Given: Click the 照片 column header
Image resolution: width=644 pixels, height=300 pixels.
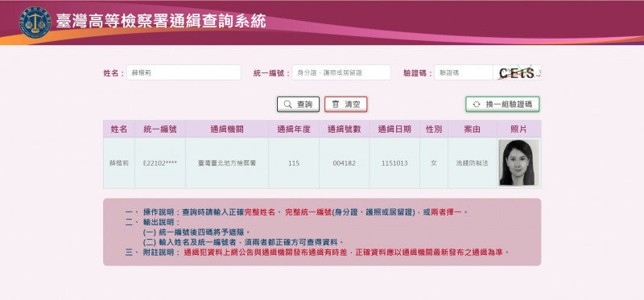Looking at the screenshot, I should (x=518, y=129).
